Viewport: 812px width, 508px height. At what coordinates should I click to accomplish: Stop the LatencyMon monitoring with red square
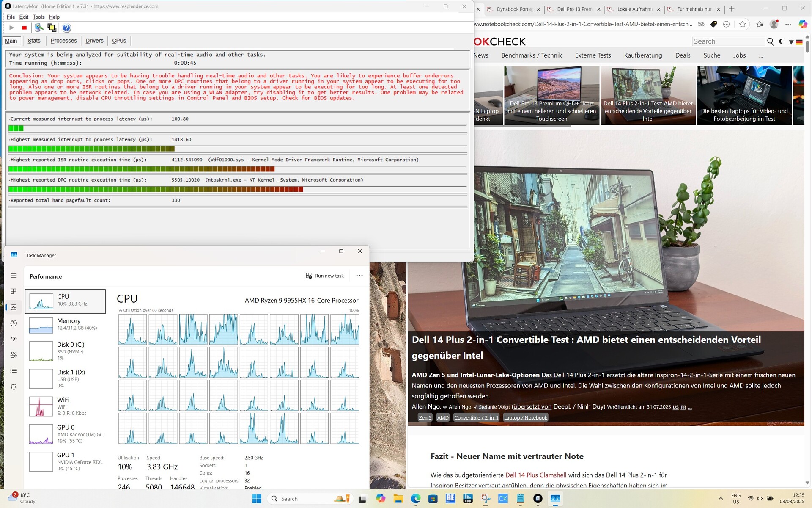24,28
